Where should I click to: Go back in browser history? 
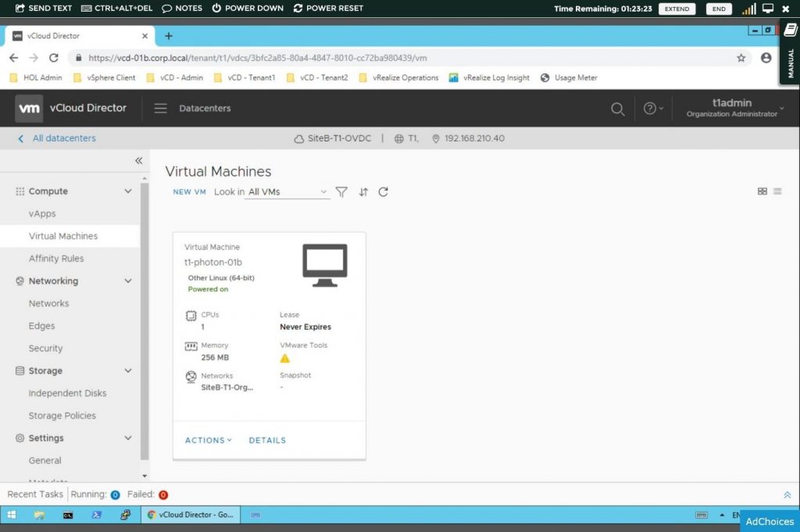(14, 58)
